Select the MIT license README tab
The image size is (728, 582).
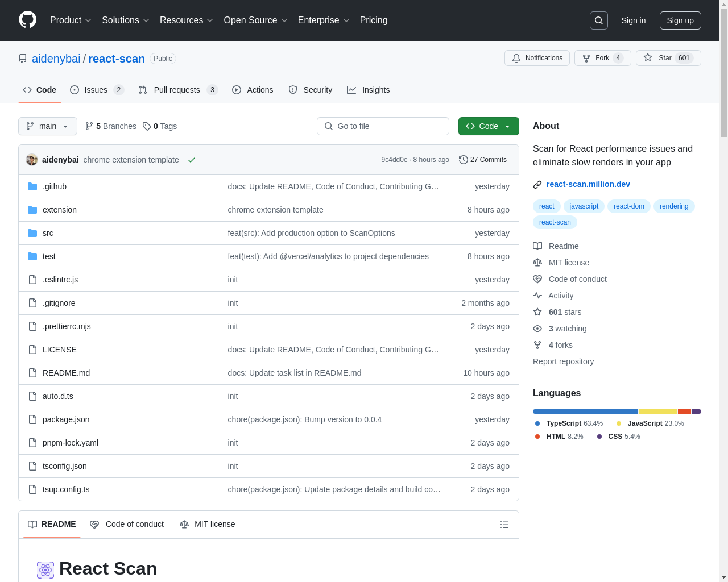208,524
